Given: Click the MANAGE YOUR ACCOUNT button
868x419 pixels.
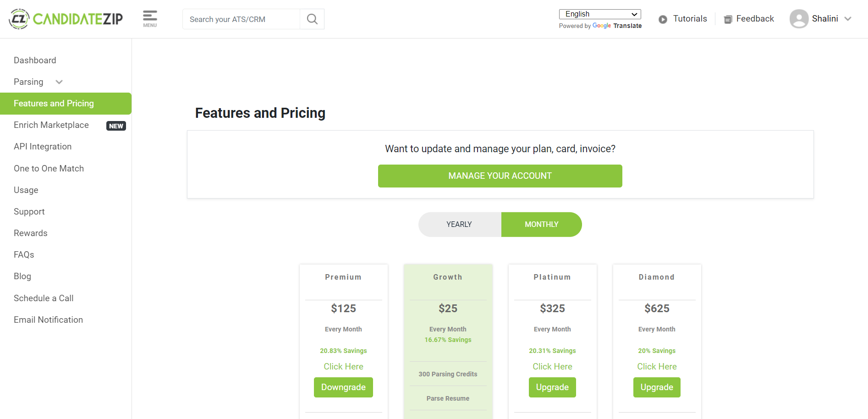Looking at the screenshot, I should point(500,176).
